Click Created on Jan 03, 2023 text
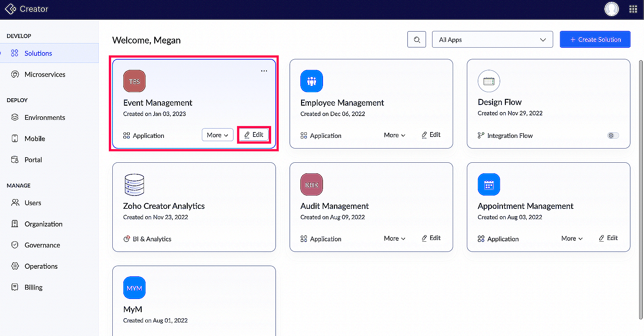The image size is (644, 336). [155, 114]
